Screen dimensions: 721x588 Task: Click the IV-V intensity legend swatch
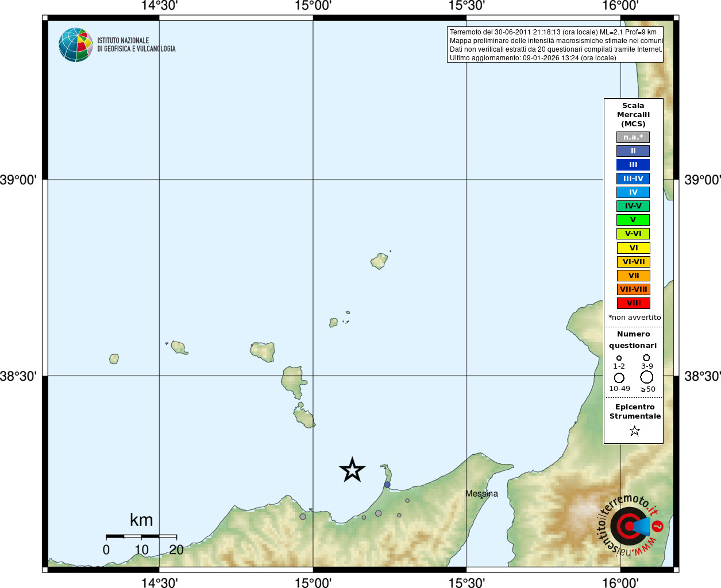(633, 206)
